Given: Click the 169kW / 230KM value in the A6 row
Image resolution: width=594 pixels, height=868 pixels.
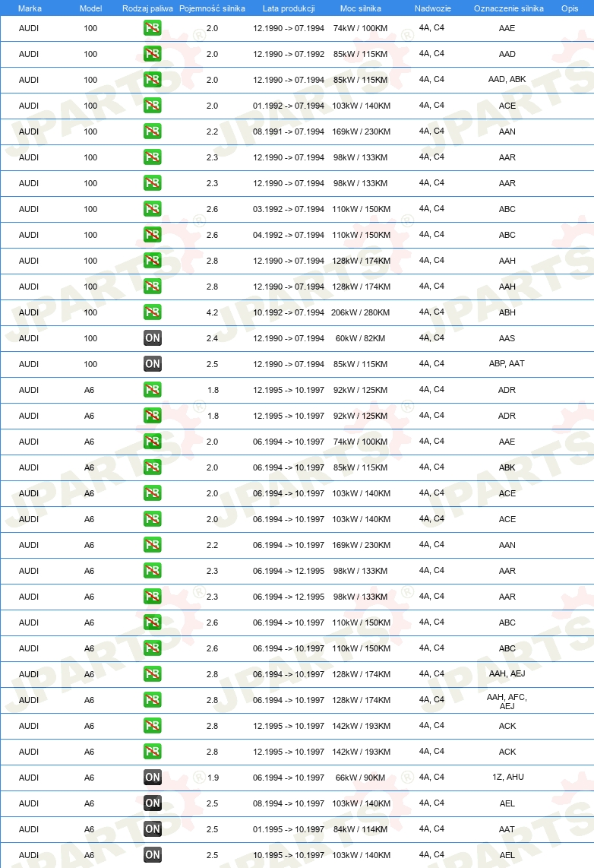Looking at the screenshot, I should click(x=361, y=545).
